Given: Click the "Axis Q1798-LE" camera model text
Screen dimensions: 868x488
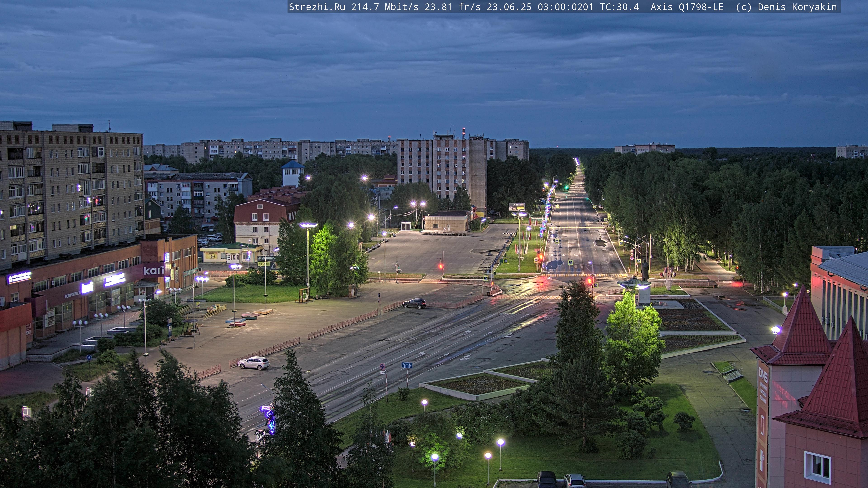Looking at the screenshot, I should [687, 7].
